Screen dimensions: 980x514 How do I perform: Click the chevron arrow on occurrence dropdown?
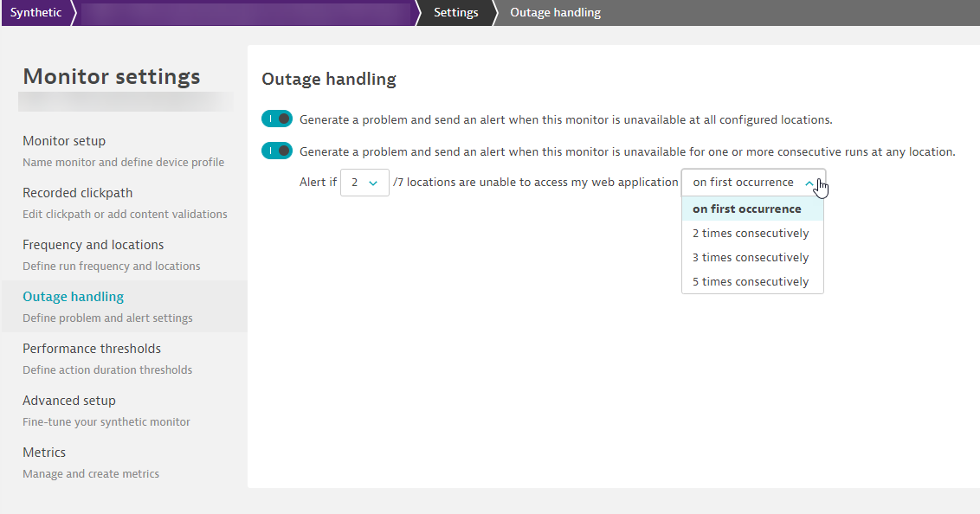(x=809, y=183)
